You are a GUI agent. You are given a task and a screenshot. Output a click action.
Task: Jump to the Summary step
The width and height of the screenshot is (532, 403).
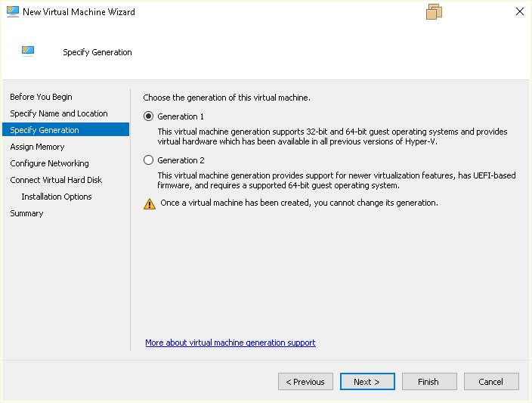tap(26, 213)
